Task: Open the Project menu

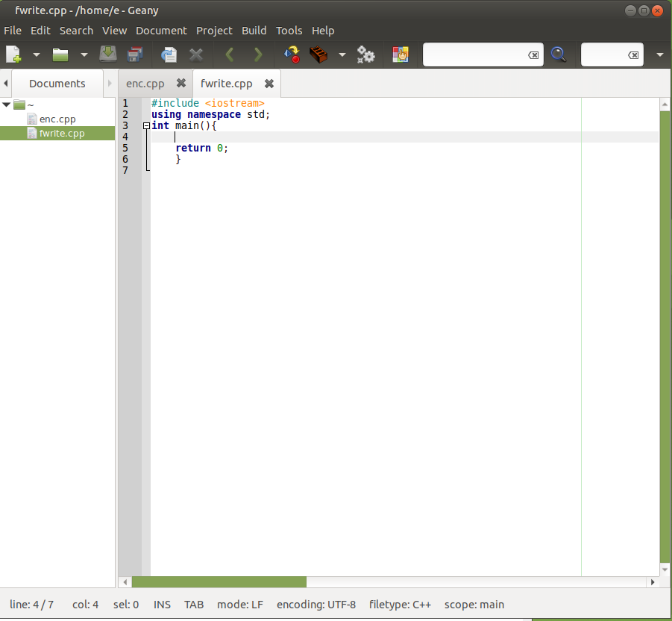Action: [x=214, y=31]
